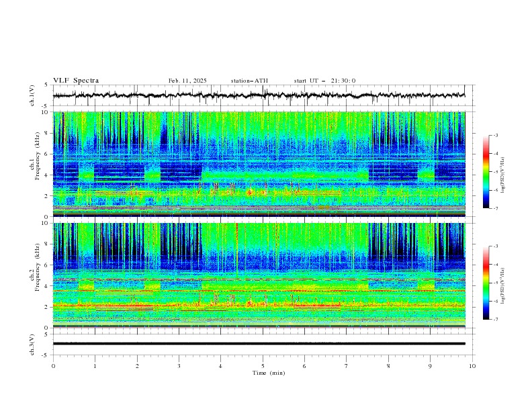Screen dimensions: 532x411
Task: Click the ch.1 voltage waveform trace
Action: (259, 95)
